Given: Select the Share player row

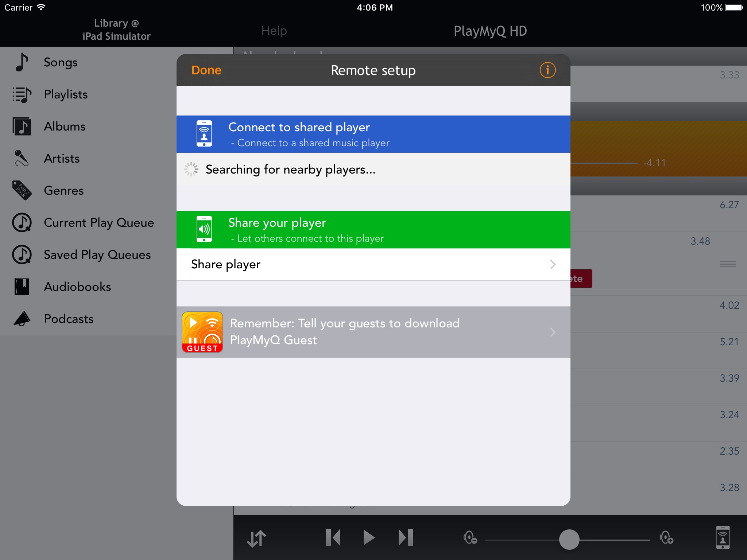Looking at the screenshot, I should pyautogui.click(x=365, y=264).
